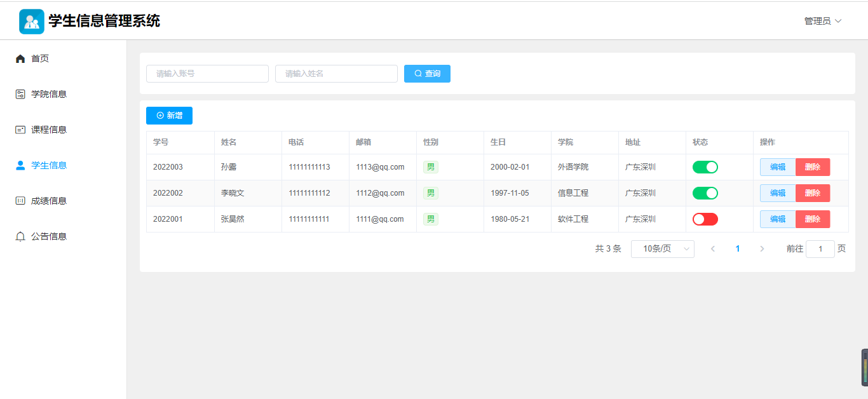
Task: Click the 公告信息 bell icon
Action: [x=20, y=236]
